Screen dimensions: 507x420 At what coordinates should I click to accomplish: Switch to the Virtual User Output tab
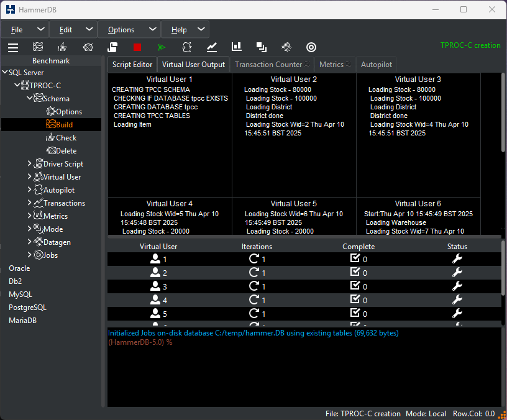pos(193,65)
